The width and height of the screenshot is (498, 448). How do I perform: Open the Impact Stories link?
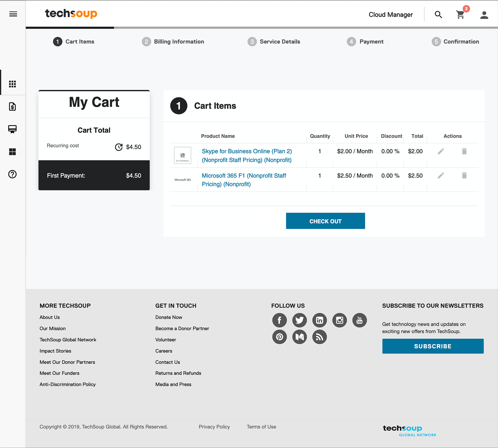55,351
